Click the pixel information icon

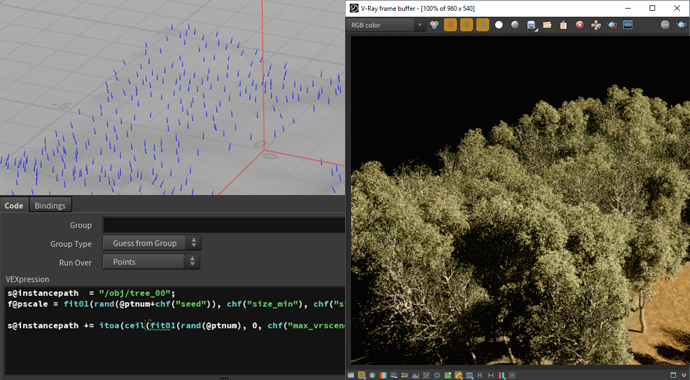click(x=512, y=375)
